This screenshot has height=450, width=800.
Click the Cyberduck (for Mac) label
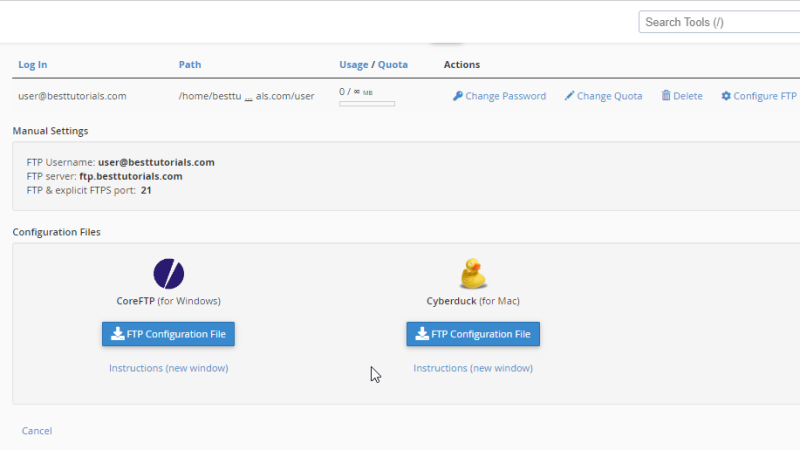[x=473, y=301]
